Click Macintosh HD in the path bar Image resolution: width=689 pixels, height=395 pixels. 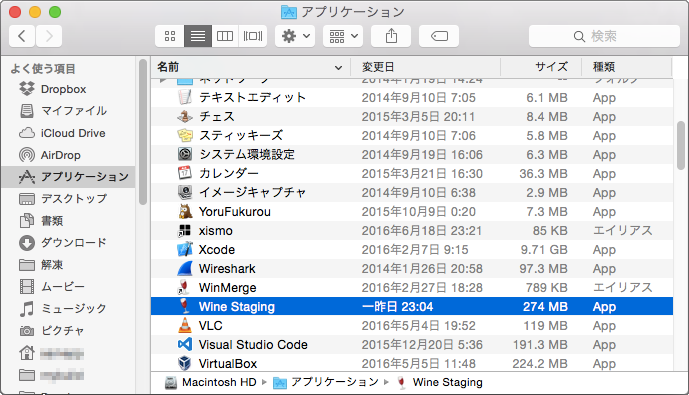pyautogui.click(x=210, y=382)
